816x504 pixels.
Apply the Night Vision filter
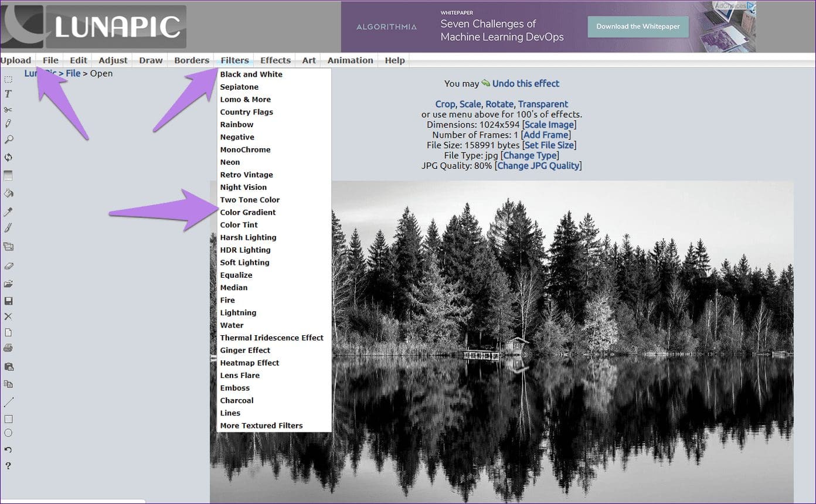(x=243, y=187)
